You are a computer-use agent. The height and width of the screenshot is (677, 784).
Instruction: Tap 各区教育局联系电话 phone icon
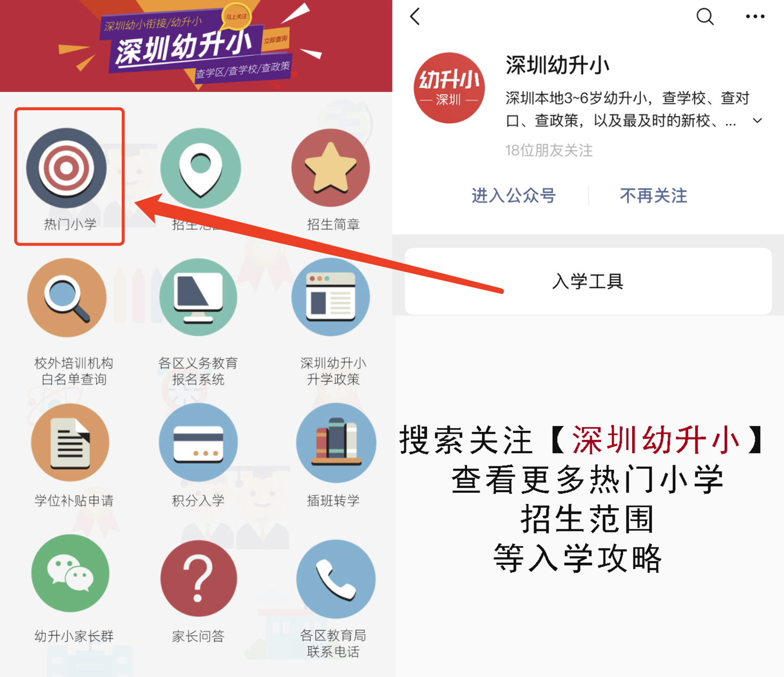pyautogui.click(x=336, y=579)
